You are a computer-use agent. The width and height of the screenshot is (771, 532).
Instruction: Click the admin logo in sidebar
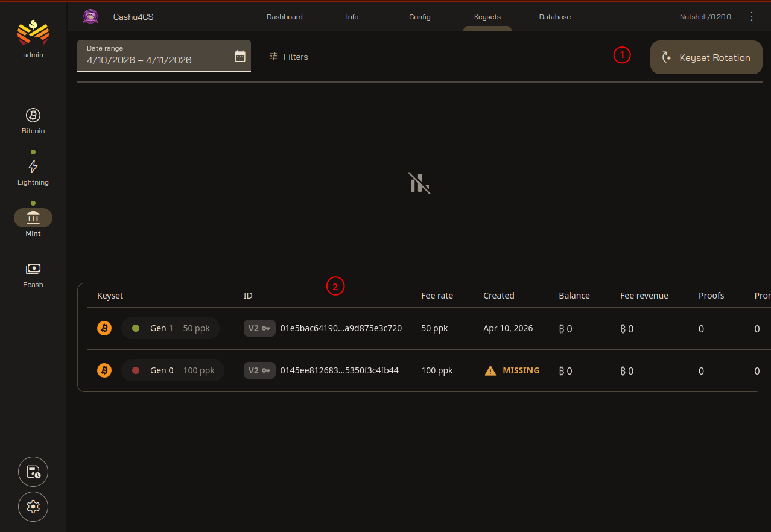pos(33,33)
